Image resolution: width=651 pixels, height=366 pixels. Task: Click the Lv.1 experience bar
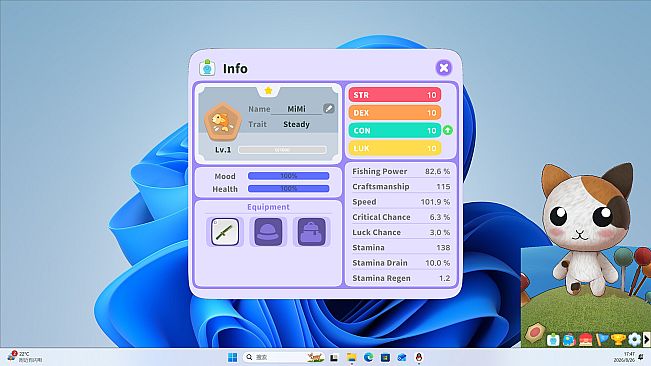click(x=282, y=150)
